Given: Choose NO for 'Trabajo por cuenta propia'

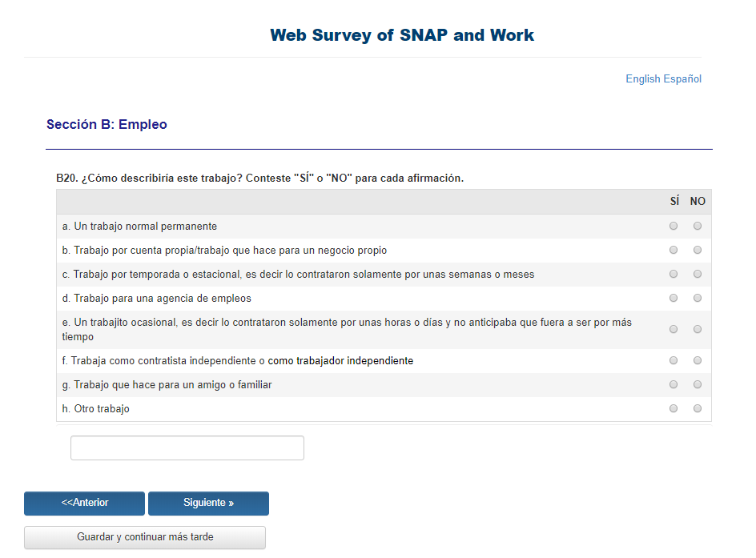Looking at the screenshot, I should click(x=698, y=251).
